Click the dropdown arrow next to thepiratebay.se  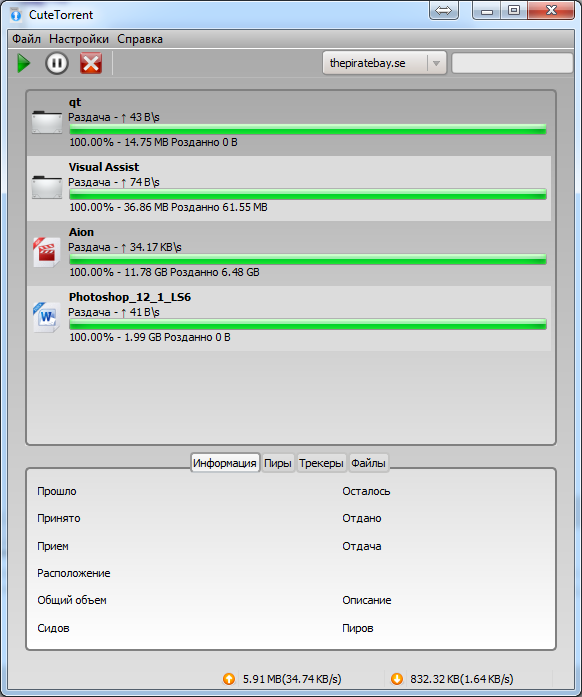(436, 64)
